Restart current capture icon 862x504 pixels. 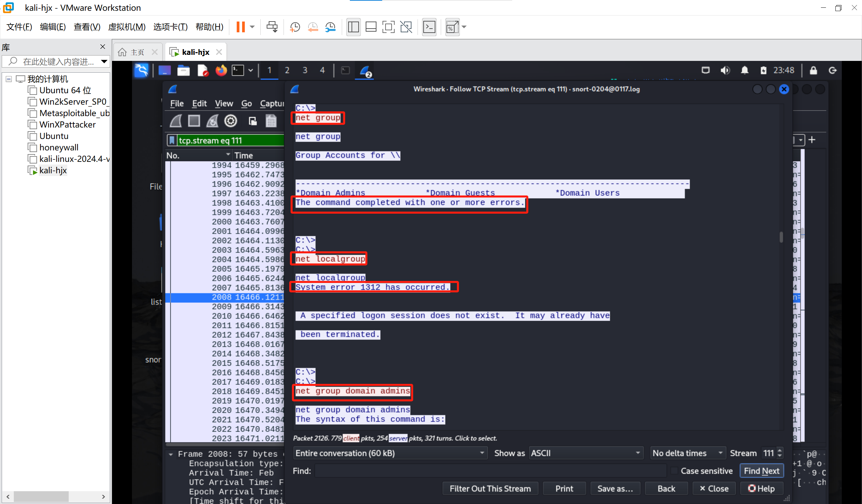[x=212, y=121]
